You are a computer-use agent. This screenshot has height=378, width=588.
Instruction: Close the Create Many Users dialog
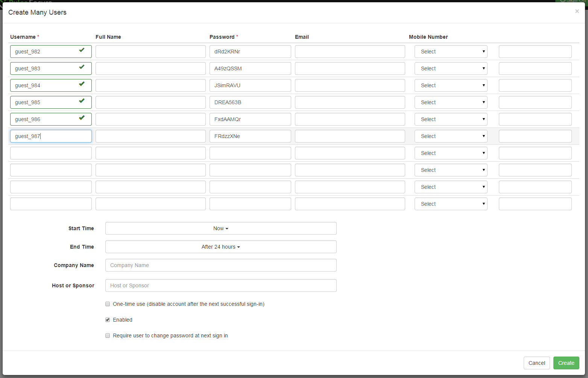click(x=577, y=11)
